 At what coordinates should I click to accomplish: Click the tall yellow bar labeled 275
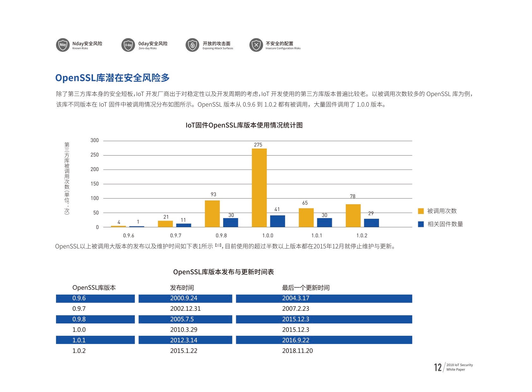tap(259, 188)
